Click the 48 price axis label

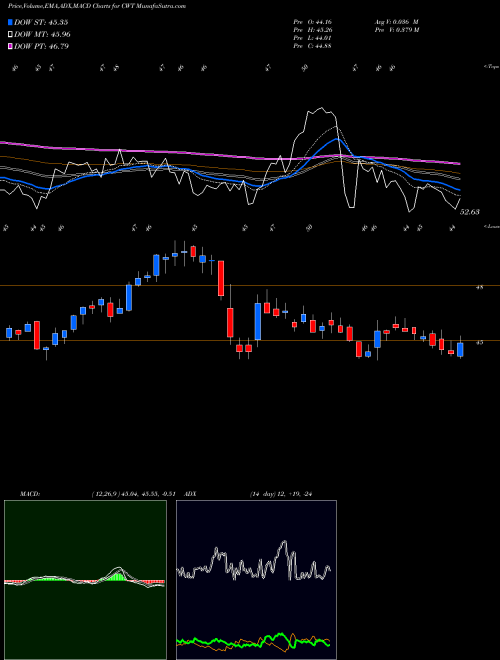pyautogui.click(x=479, y=287)
